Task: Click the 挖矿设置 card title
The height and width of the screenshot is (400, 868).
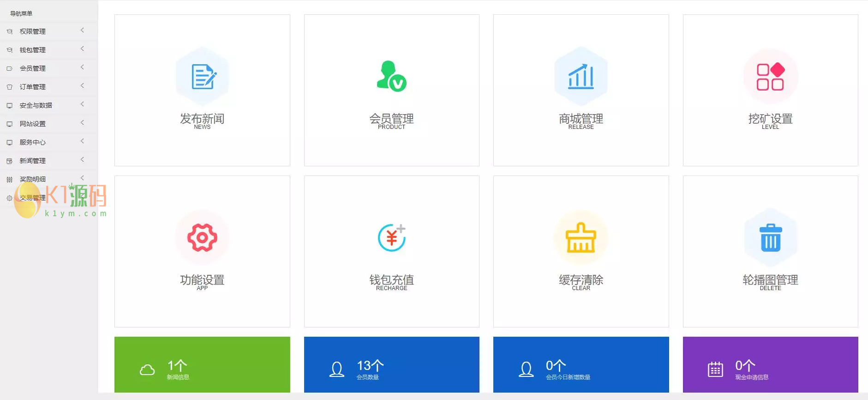Action: (770, 119)
